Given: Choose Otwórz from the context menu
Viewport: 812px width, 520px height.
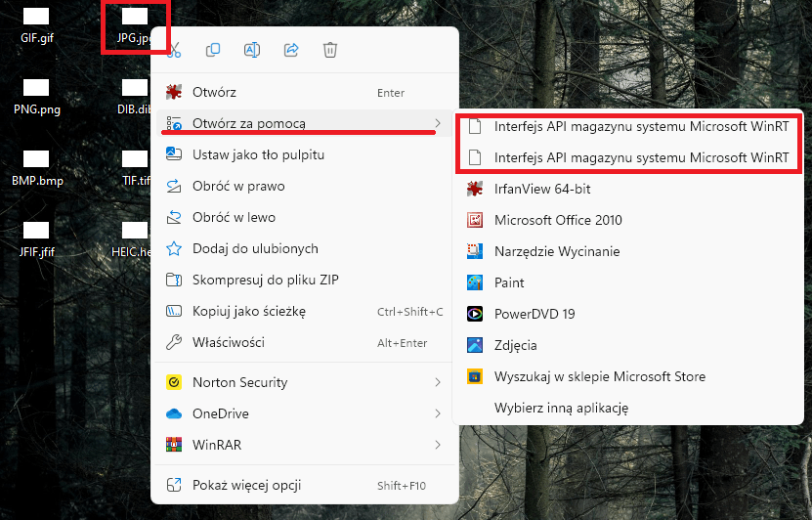Looking at the screenshot, I should point(305,92).
